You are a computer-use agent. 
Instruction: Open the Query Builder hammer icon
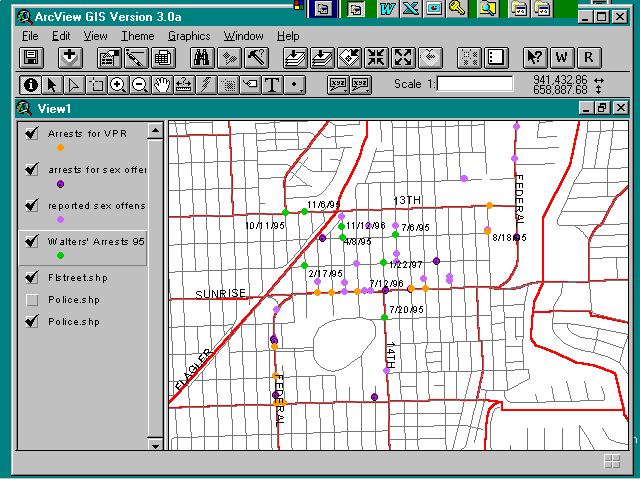coord(254,58)
